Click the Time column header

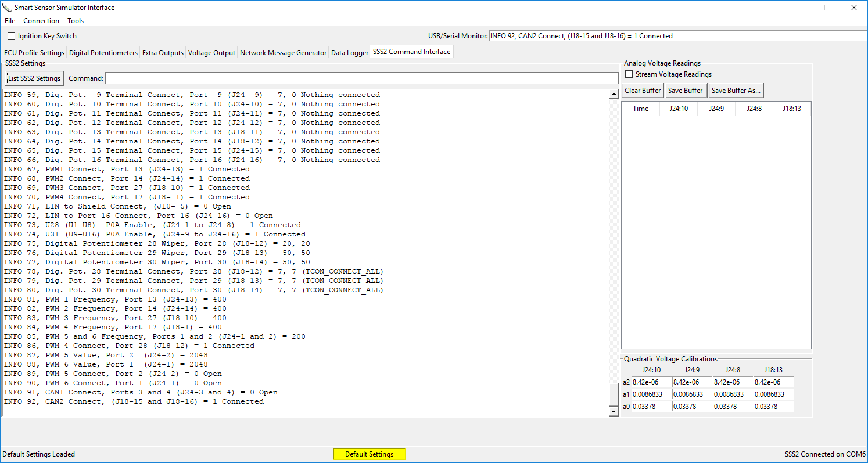pyautogui.click(x=641, y=109)
